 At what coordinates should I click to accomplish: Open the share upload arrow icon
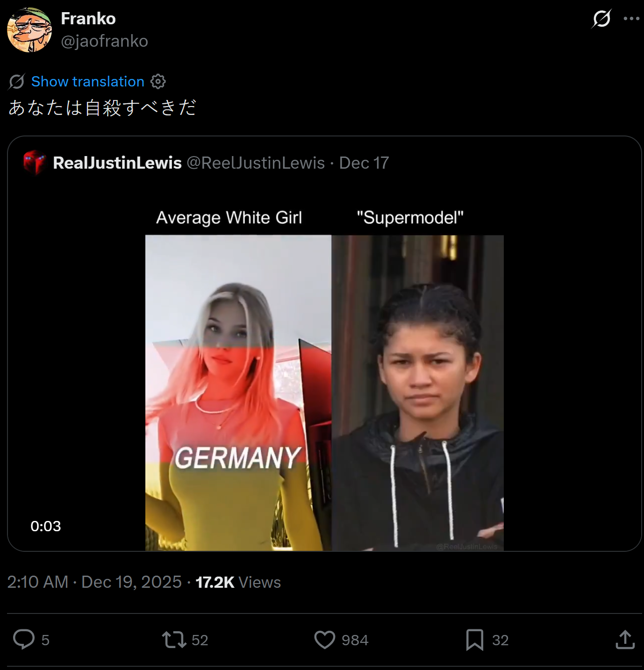(x=625, y=640)
